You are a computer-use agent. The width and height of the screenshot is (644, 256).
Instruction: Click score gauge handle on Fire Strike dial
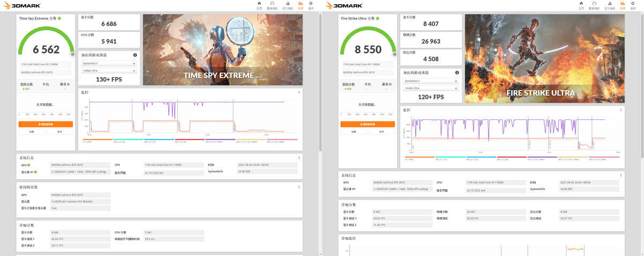click(394, 54)
